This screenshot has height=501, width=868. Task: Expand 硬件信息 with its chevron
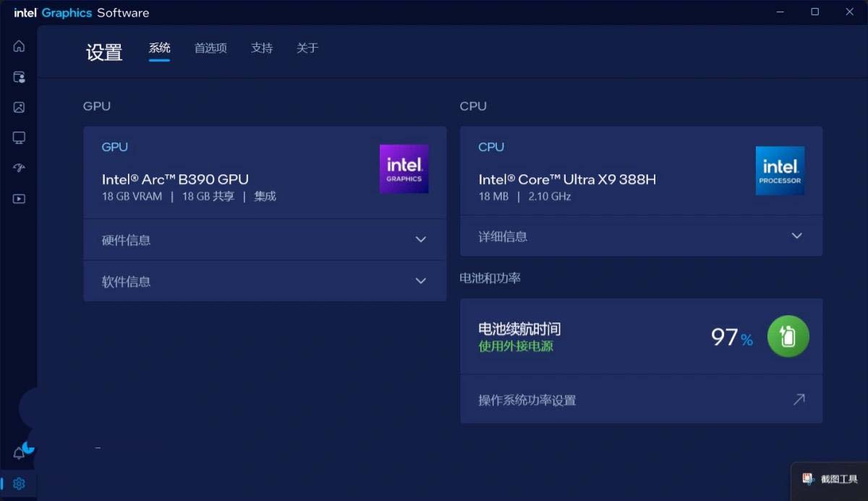(421, 239)
